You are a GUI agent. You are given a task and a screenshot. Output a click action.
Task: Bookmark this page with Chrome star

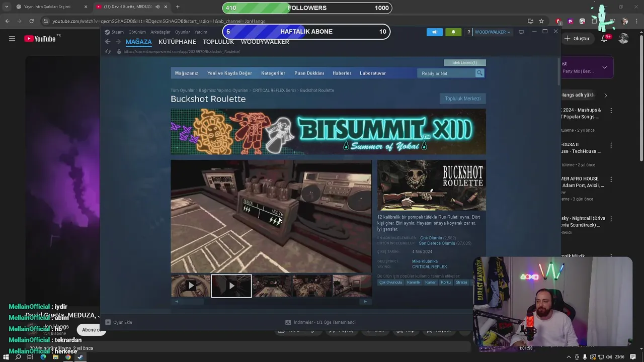[541, 21]
